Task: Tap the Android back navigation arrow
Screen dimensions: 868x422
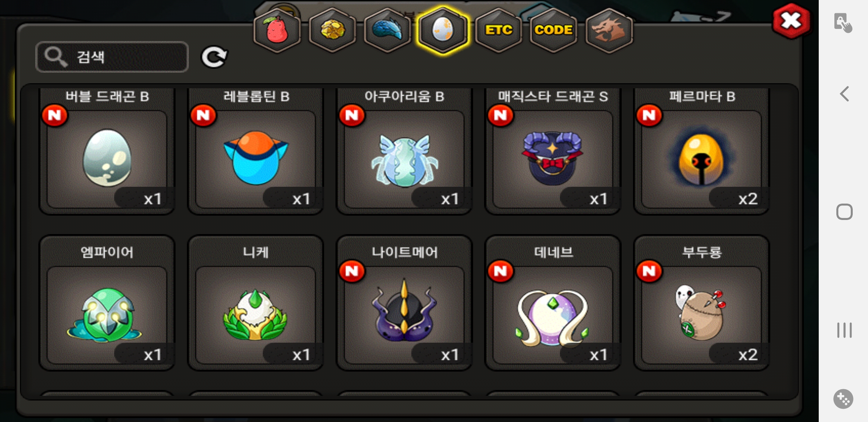Action: pyautogui.click(x=845, y=94)
